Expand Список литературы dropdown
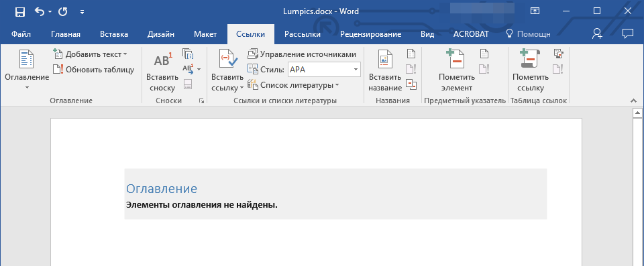644x266 pixels. (293, 85)
